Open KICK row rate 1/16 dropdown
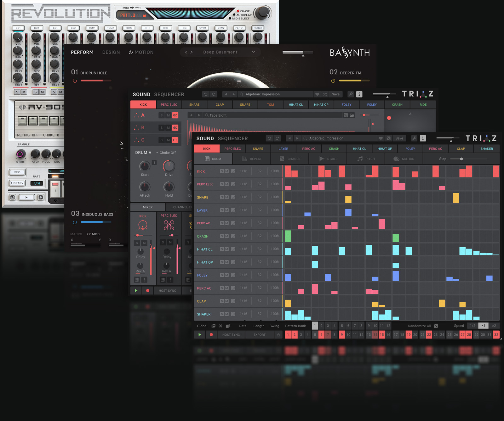The image size is (504, 421). 243,171
